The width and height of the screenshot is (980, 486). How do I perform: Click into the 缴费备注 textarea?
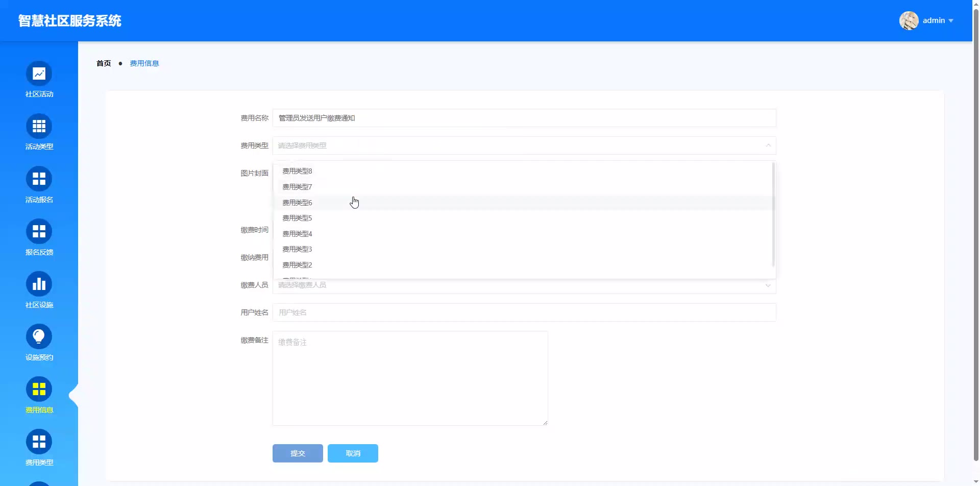point(410,378)
